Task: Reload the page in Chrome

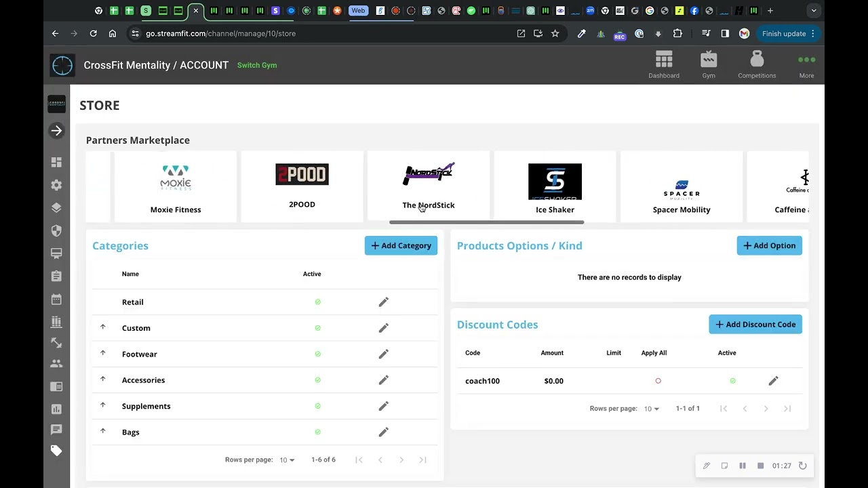Action: [x=93, y=33]
